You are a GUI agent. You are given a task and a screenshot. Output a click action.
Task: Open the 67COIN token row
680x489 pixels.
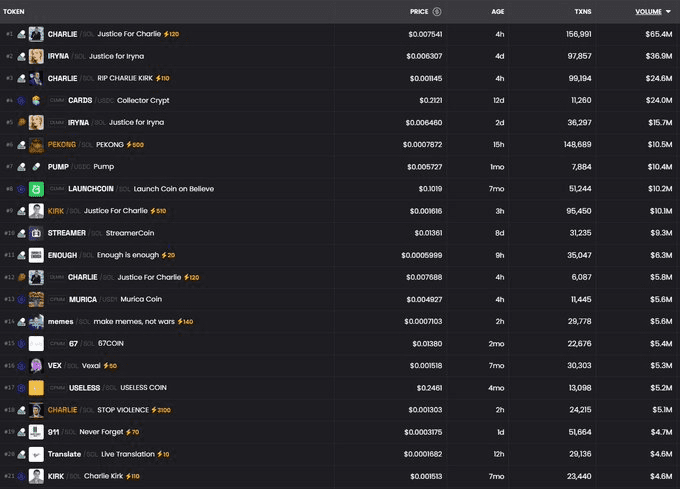[x=110, y=344]
